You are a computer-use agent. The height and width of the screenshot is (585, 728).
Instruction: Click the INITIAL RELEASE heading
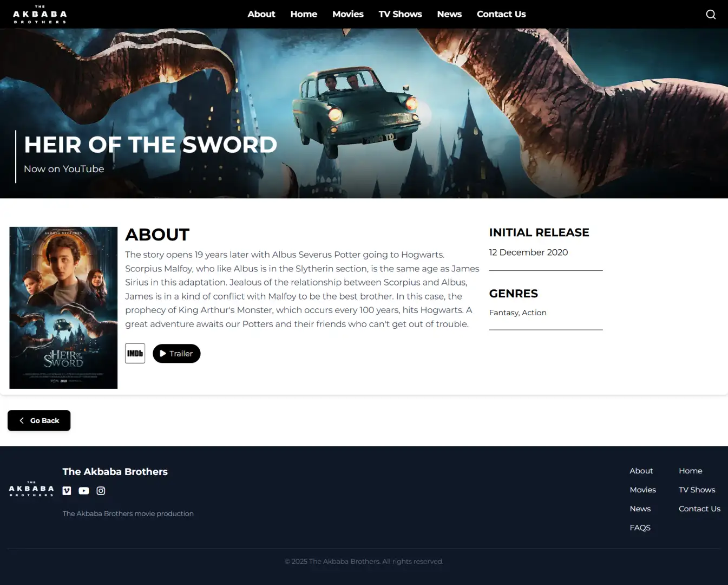coord(539,232)
